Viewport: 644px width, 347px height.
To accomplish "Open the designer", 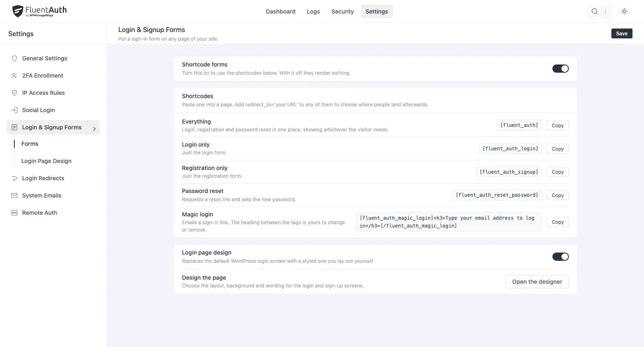I will coord(537,282).
